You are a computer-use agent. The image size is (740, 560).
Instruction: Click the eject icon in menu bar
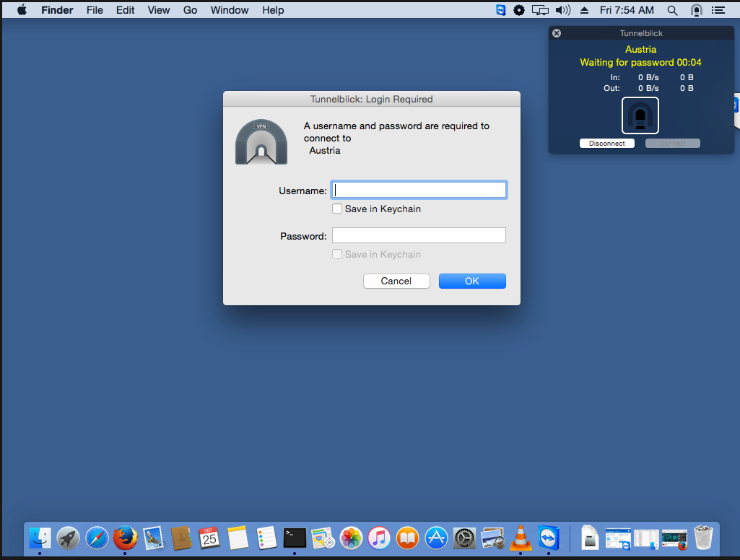coord(584,10)
